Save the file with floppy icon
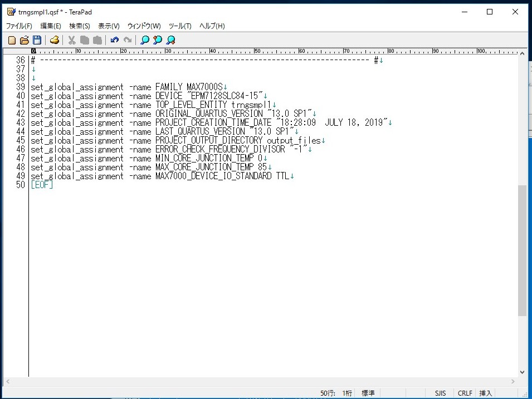Screen dimensions: 532x399 point(37,40)
